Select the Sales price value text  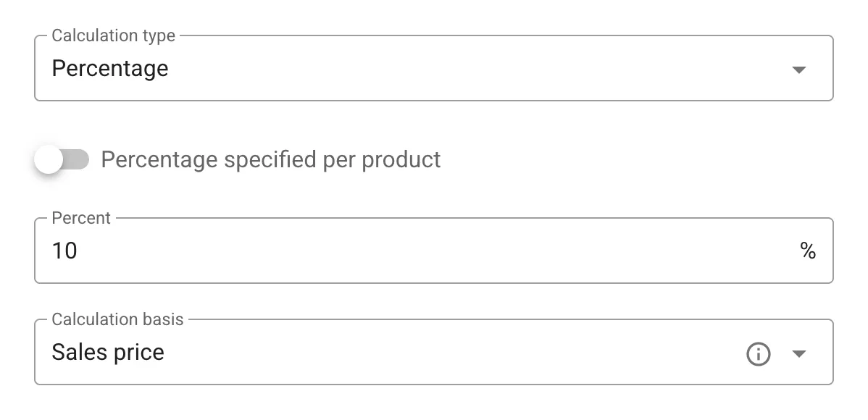click(107, 353)
